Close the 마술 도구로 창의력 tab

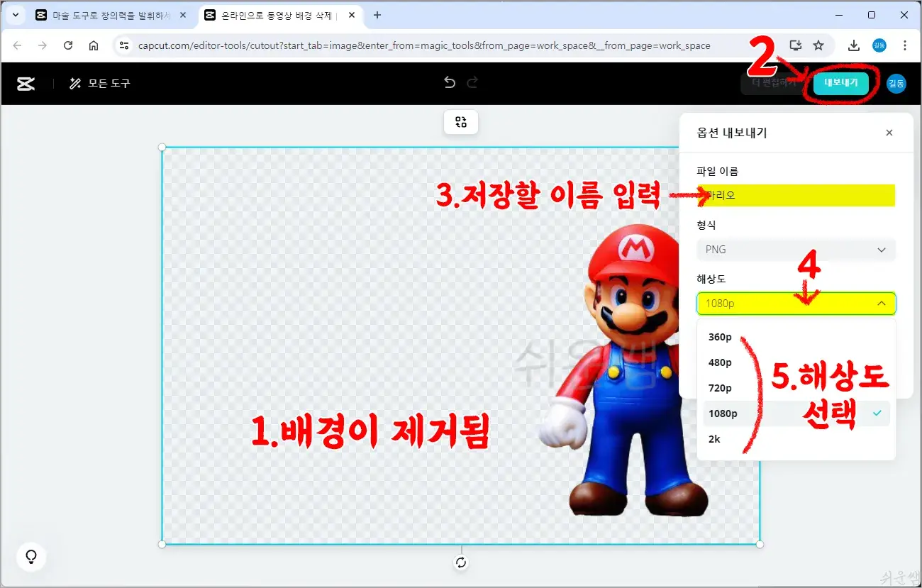[x=183, y=15]
